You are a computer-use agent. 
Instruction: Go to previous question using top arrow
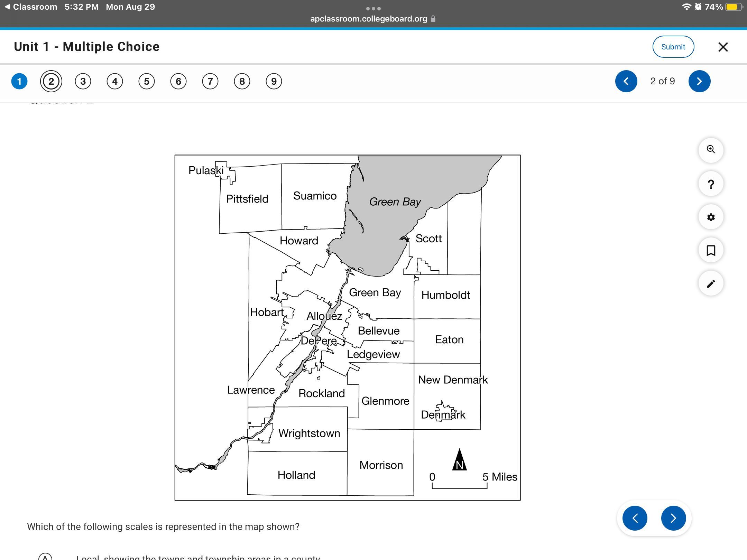point(626,81)
